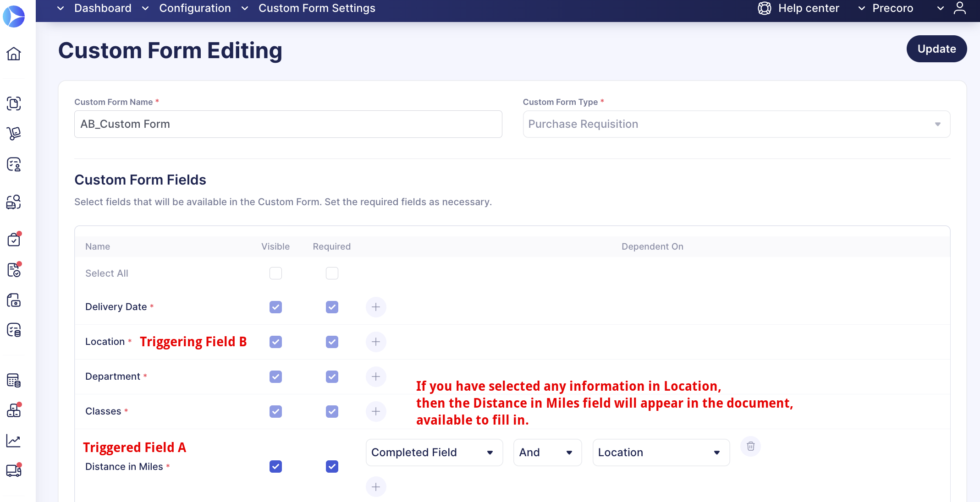Open the Home icon in the sidebar
Screen dimensions: 980x502
(x=14, y=54)
